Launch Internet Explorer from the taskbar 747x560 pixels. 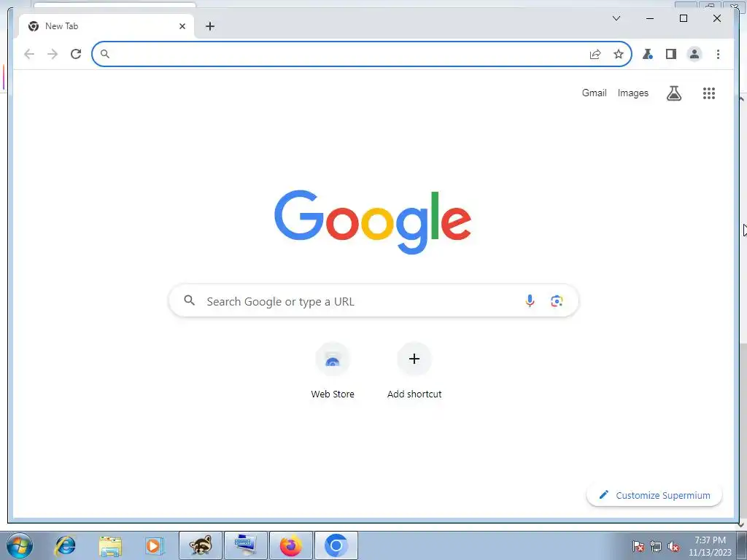pyautogui.click(x=65, y=545)
